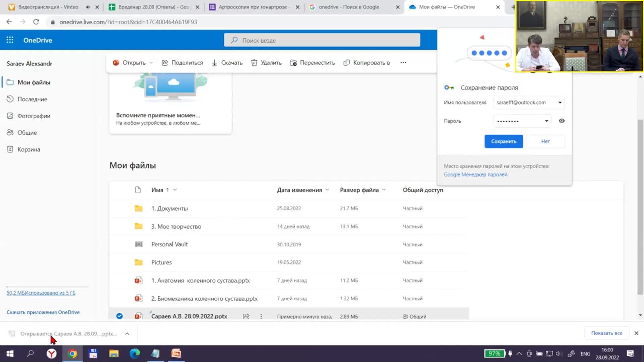Viewport: 644px width, 362px height.
Task: Click the Поиск везде search field
Action: (322, 40)
